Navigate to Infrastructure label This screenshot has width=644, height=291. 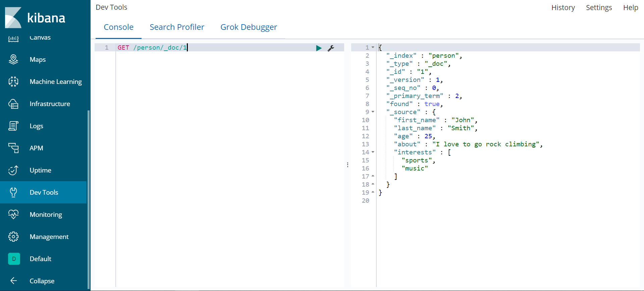(50, 104)
